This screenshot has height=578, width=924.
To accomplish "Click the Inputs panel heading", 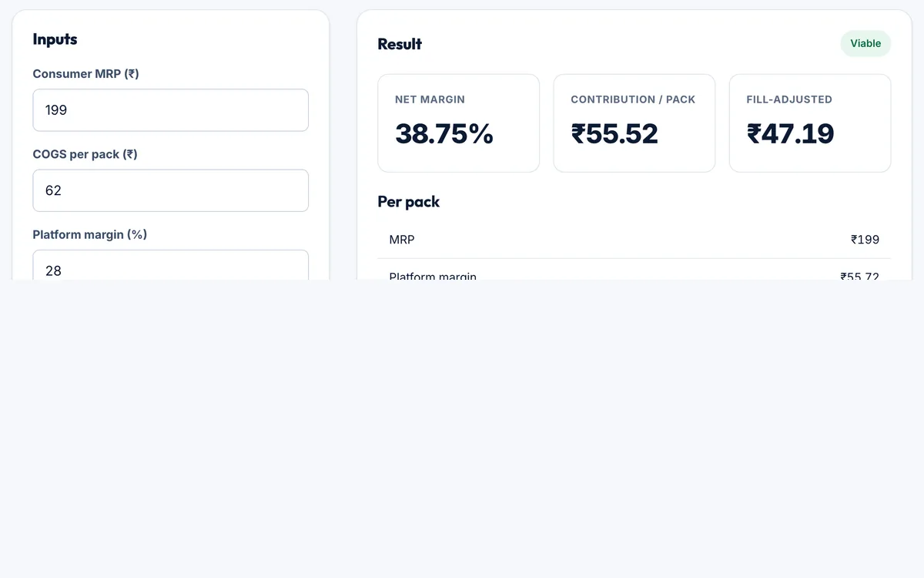I will click(55, 39).
